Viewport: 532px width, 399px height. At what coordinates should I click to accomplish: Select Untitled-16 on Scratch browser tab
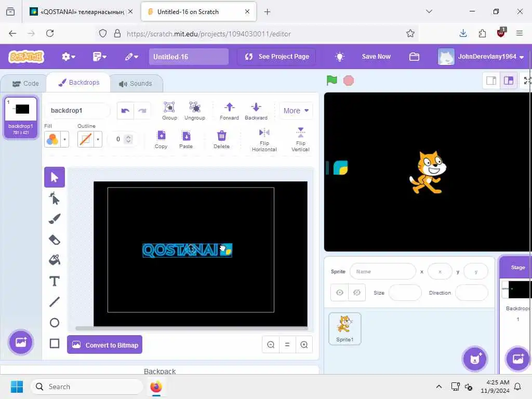tap(198, 11)
